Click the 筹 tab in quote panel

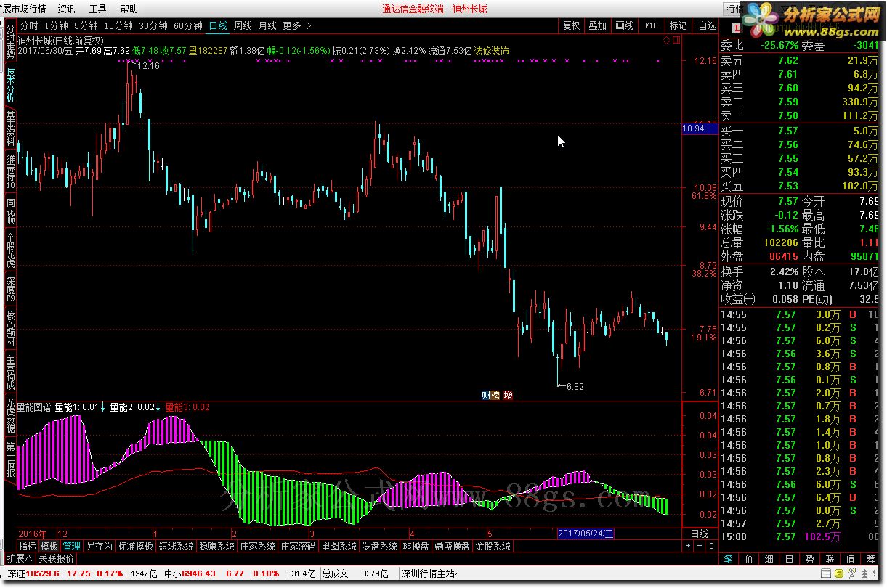coord(870,559)
